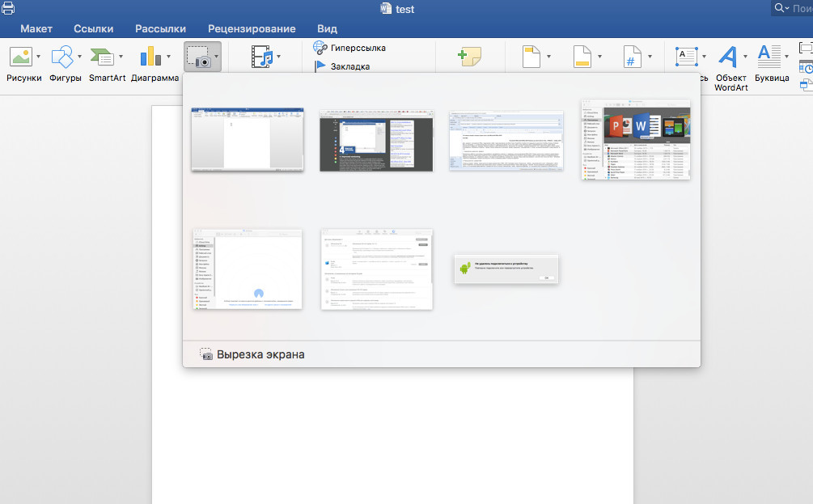Open the Объект WordArt icon

pos(728,57)
